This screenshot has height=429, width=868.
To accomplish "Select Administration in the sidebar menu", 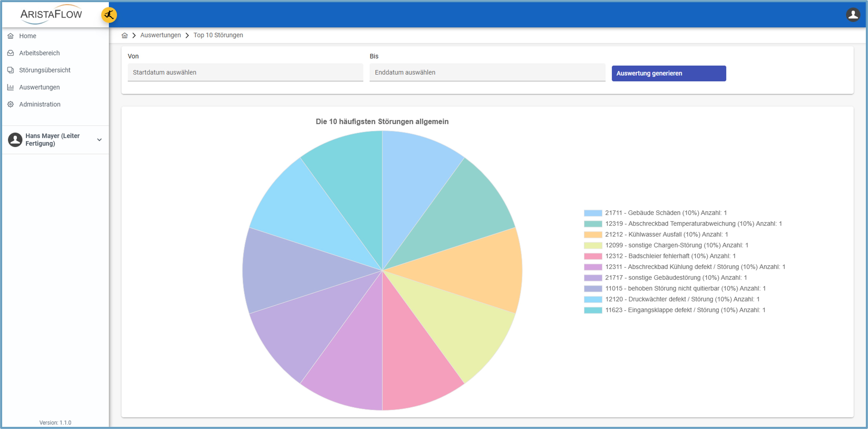I will [x=40, y=104].
